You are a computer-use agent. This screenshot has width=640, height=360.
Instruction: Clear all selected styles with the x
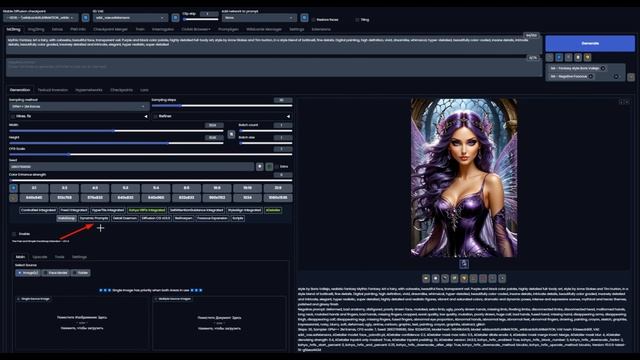pyautogui.click(x=616, y=76)
